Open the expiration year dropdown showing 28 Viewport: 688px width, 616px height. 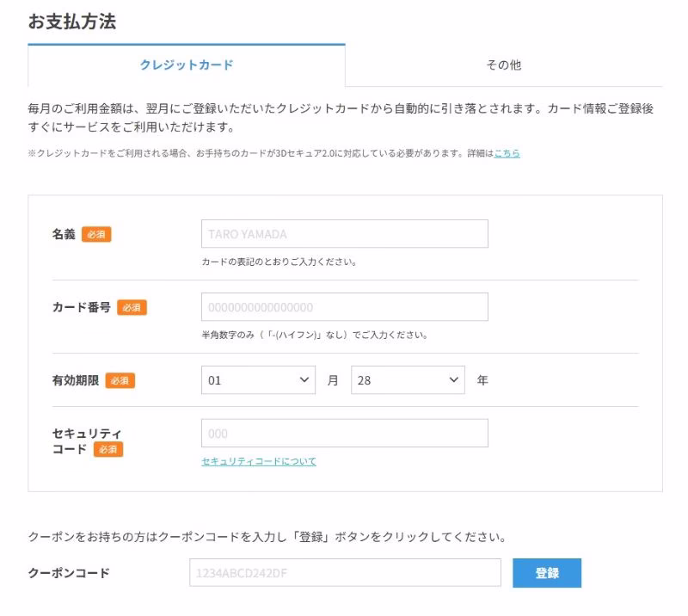pos(407,380)
